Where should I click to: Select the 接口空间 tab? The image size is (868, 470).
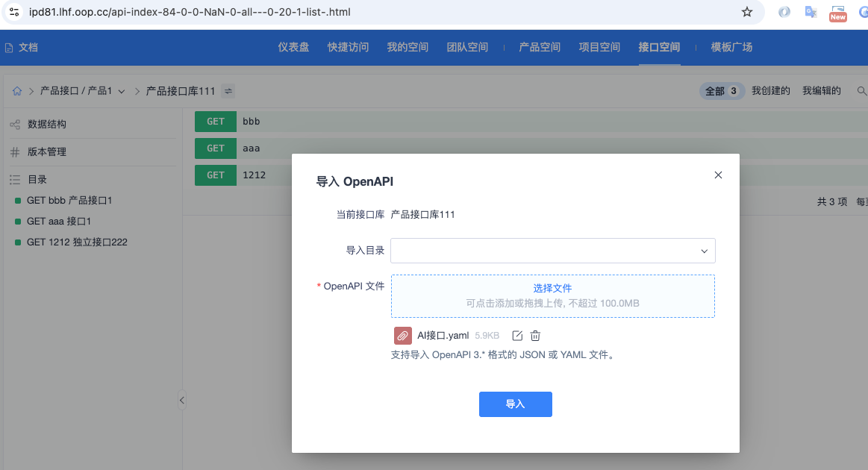659,47
